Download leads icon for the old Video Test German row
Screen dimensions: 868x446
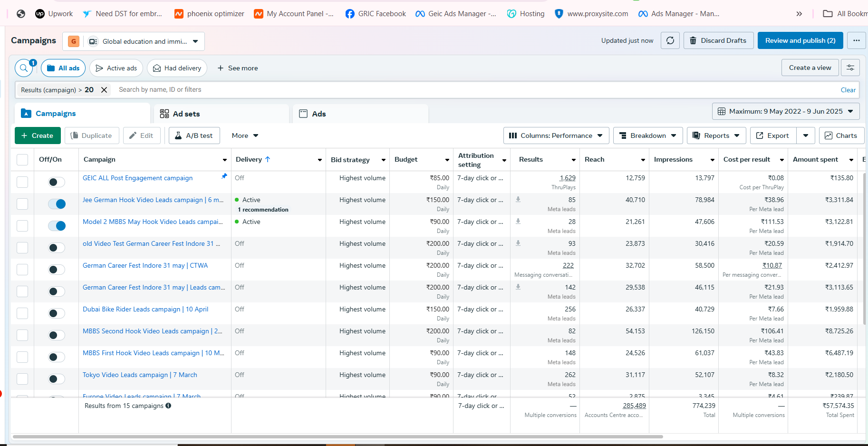[x=518, y=243]
